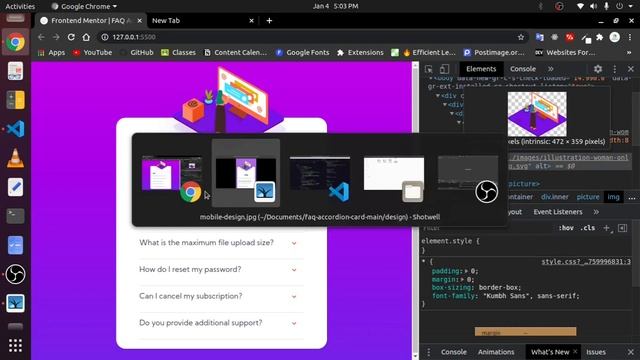Open the Extensions bookmark
The width and height of the screenshot is (640, 360).
pyautogui.click(x=360, y=53)
